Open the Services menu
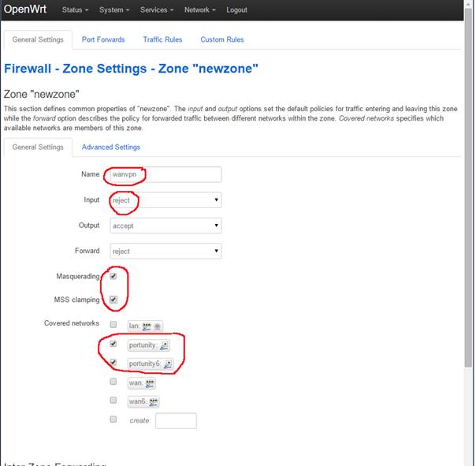 [x=156, y=10]
